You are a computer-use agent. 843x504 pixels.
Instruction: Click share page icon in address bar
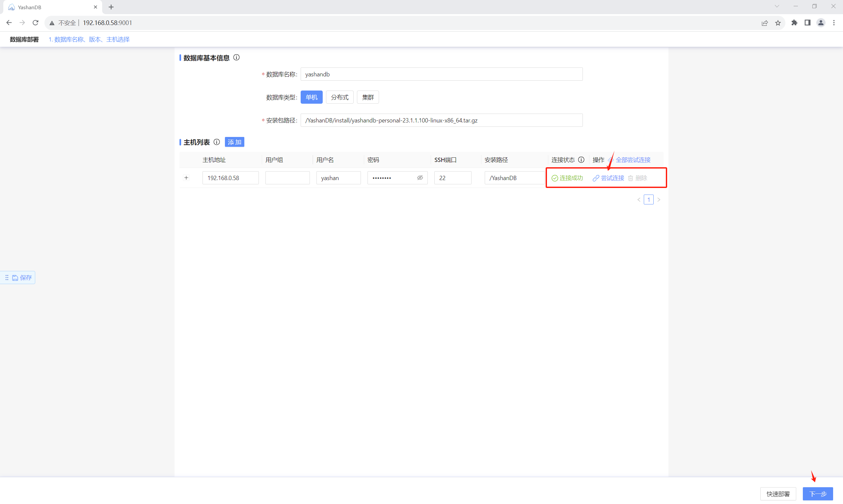pyautogui.click(x=765, y=23)
